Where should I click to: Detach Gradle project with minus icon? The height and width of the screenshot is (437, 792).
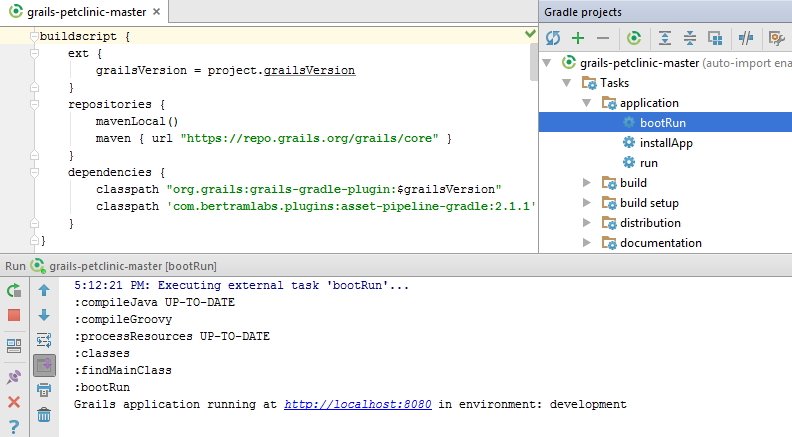coord(603,38)
